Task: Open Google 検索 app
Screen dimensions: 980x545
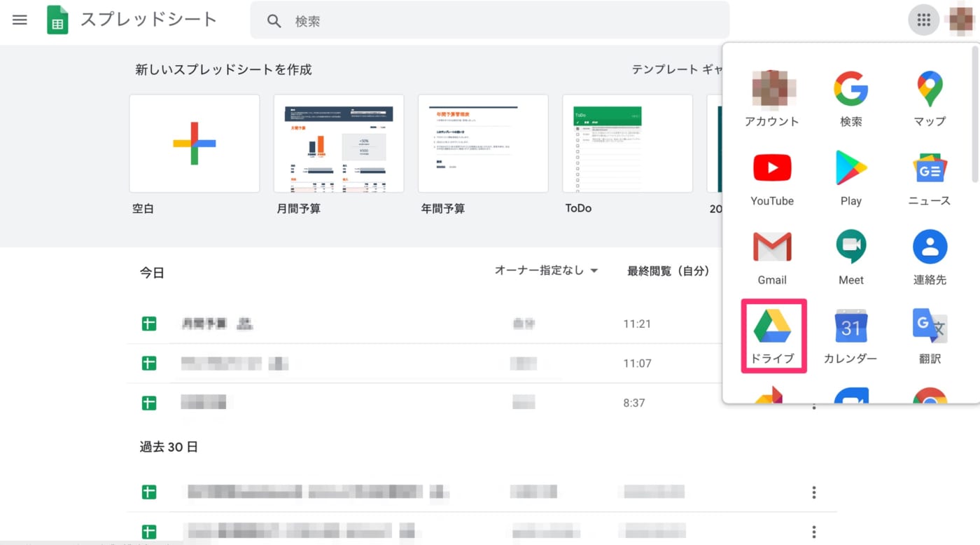Action: tap(851, 99)
